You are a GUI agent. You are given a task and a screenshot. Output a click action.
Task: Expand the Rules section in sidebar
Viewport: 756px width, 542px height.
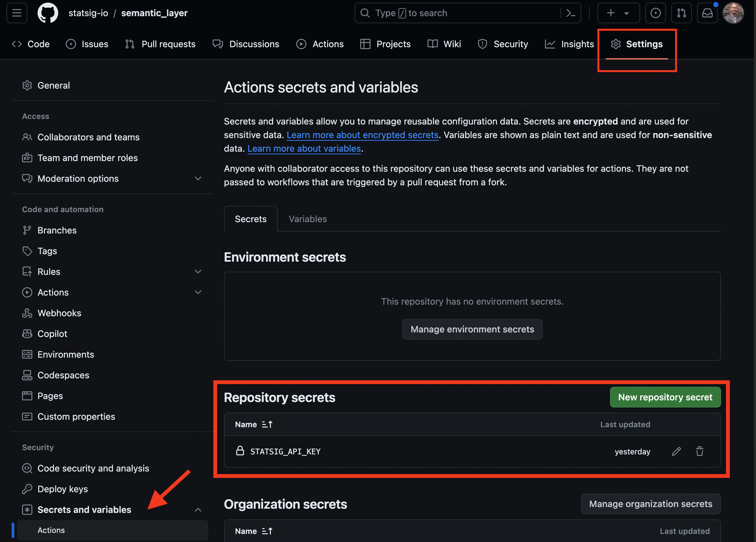tap(198, 272)
